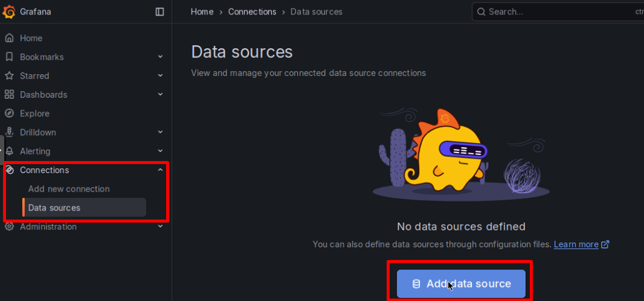Click the Starred star icon

(9, 76)
